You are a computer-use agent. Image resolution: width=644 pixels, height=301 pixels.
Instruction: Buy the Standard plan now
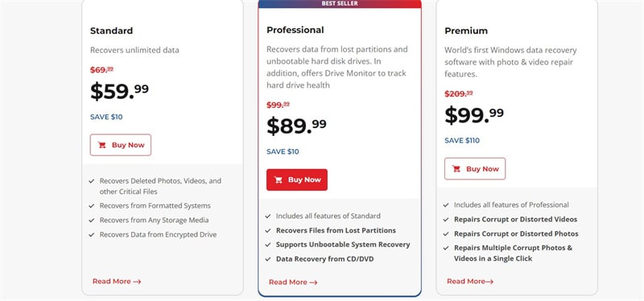[121, 145]
